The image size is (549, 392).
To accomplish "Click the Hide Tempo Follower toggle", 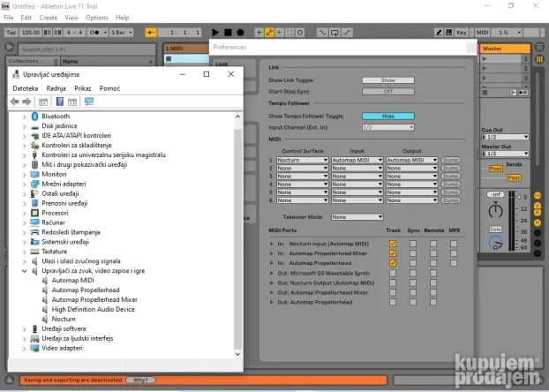I will pos(388,116).
